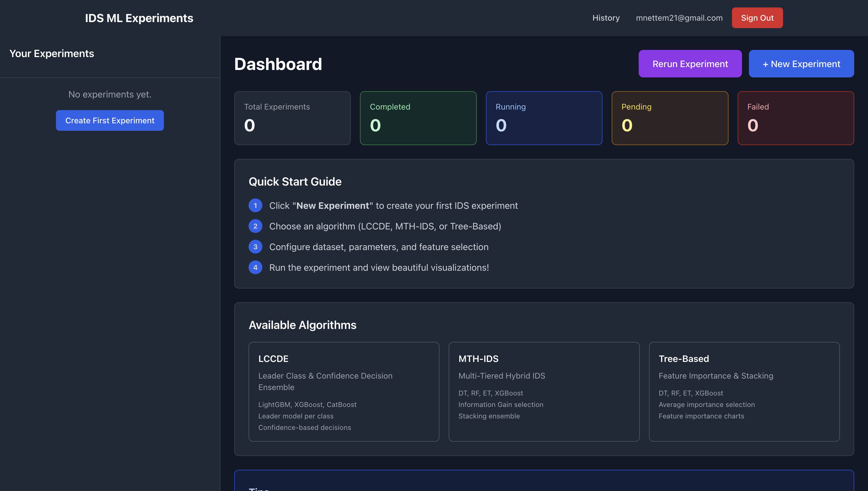Click the Quick Start Guide step 2 badge
Viewport: 868px width, 491px height.
[x=255, y=226]
